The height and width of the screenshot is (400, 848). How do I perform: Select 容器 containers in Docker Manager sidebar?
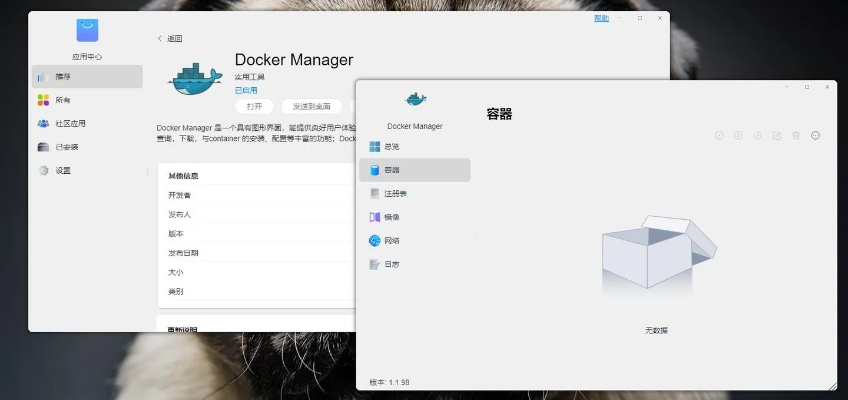pyautogui.click(x=391, y=170)
